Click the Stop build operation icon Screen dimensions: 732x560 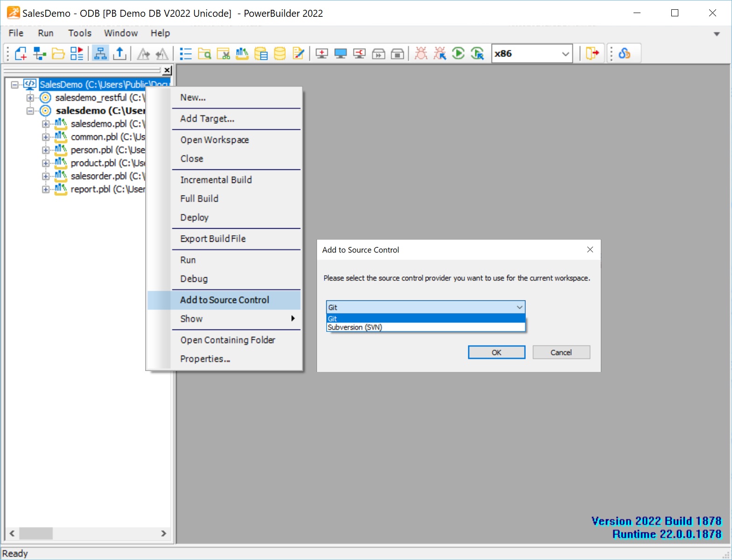(397, 54)
